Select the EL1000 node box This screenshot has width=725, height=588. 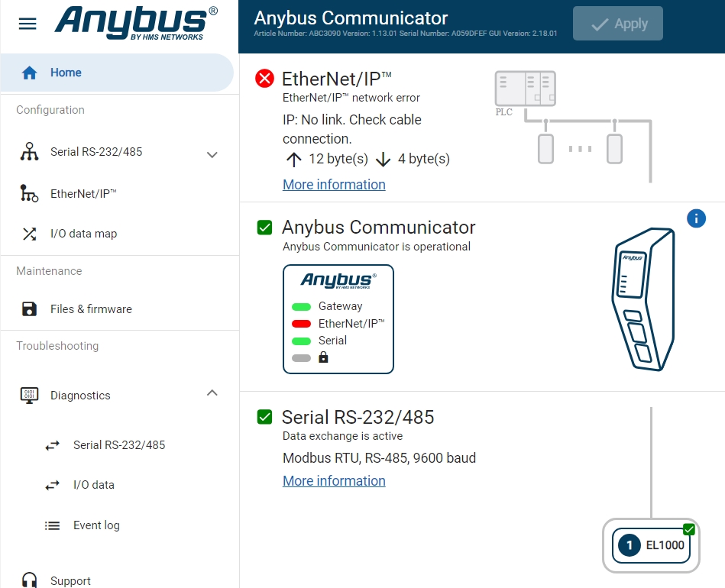point(651,545)
